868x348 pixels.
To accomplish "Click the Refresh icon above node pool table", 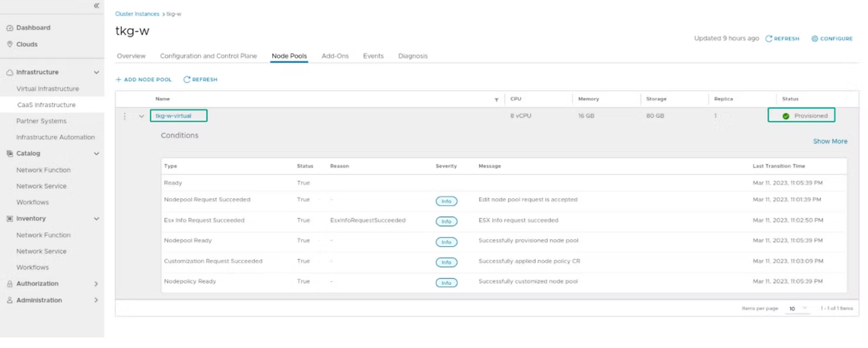I will click(x=187, y=80).
